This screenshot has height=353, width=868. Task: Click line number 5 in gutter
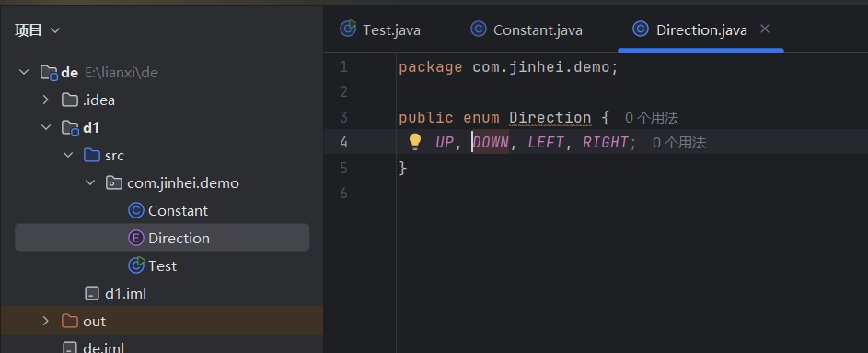343,168
